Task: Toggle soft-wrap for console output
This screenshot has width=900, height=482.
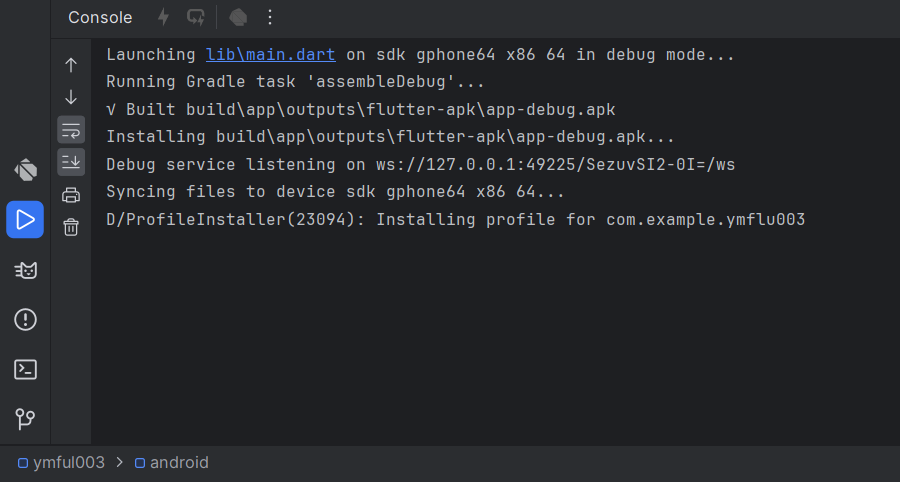Action: [71, 129]
